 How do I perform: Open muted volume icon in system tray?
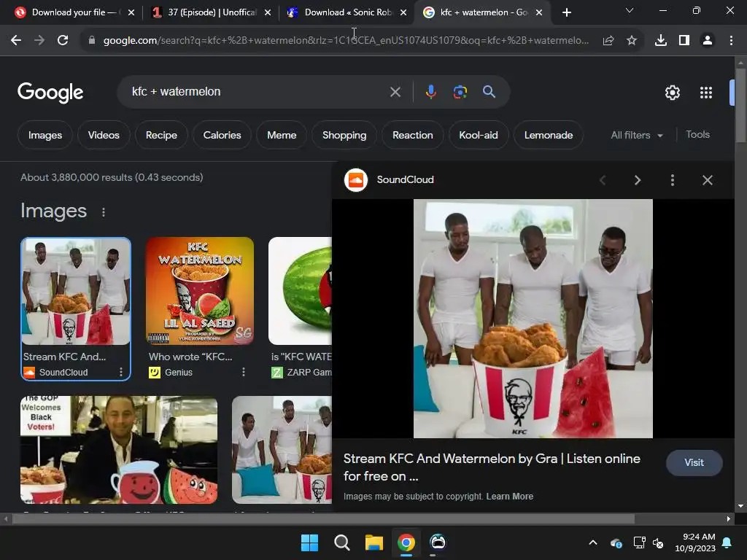658,542
